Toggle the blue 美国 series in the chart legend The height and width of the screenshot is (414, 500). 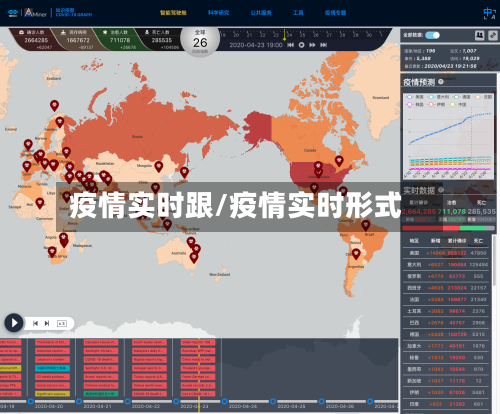(x=415, y=97)
